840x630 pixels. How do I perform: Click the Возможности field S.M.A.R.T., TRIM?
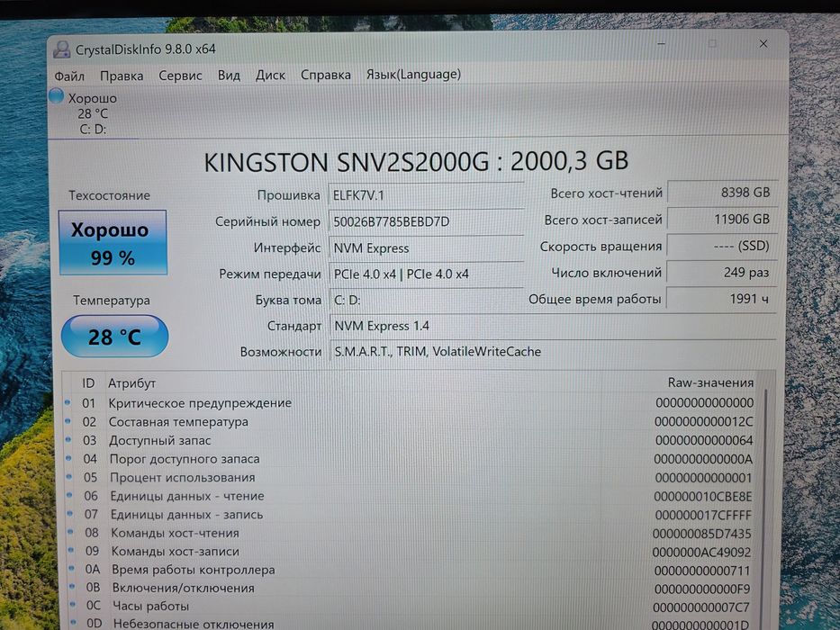552,351
